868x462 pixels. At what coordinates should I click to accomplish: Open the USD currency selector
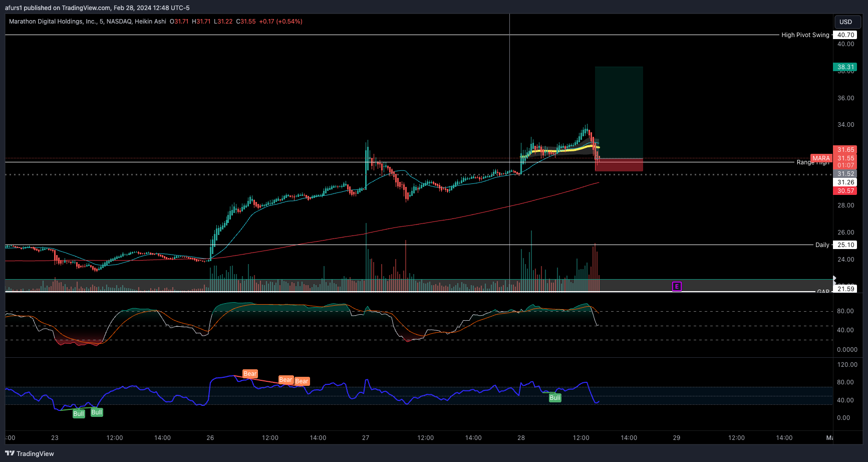coord(847,22)
